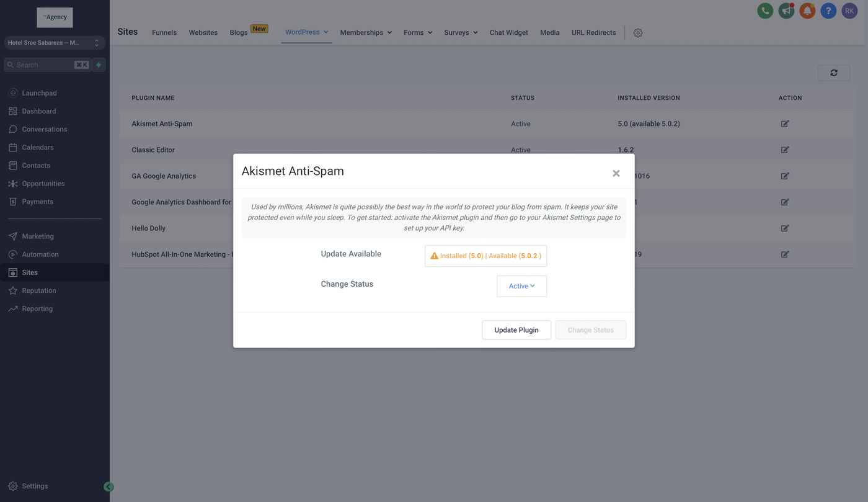Click the blue help question mark icon
868x502 pixels.
[828, 11]
